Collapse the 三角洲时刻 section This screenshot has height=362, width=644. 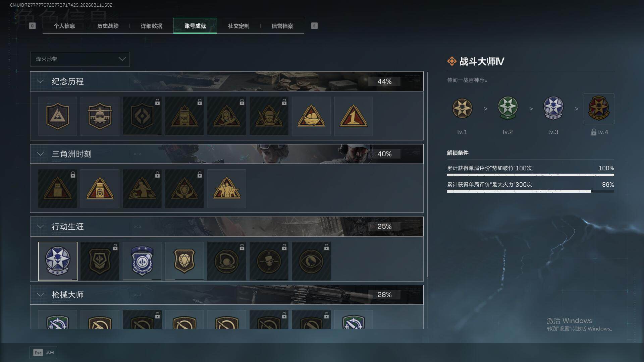click(40, 154)
